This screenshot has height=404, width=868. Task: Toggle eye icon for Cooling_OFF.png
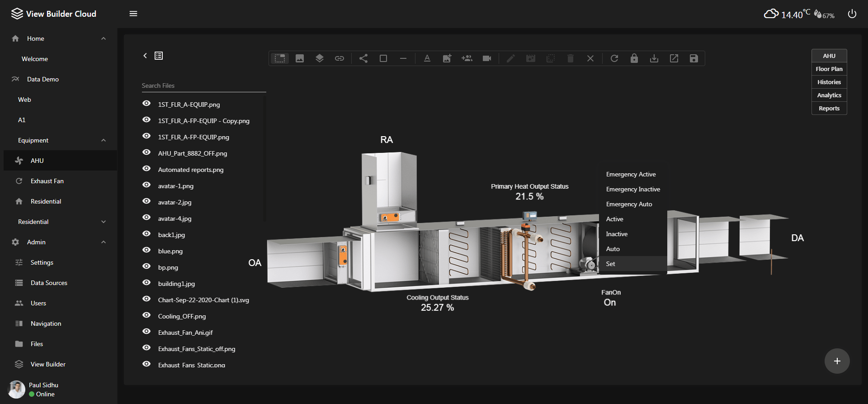click(146, 315)
